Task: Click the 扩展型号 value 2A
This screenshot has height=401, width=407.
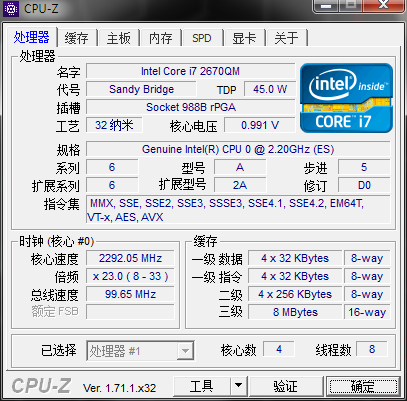Action: click(x=240, y=185)
